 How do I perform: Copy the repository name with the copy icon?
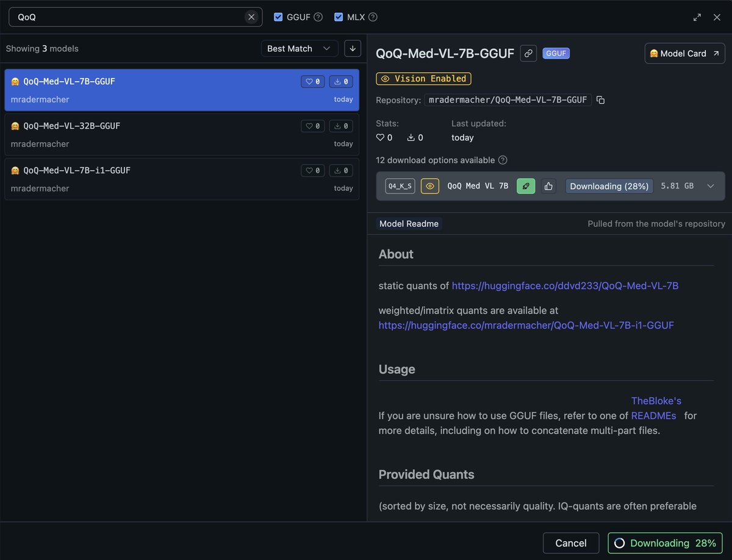(600, 99)
